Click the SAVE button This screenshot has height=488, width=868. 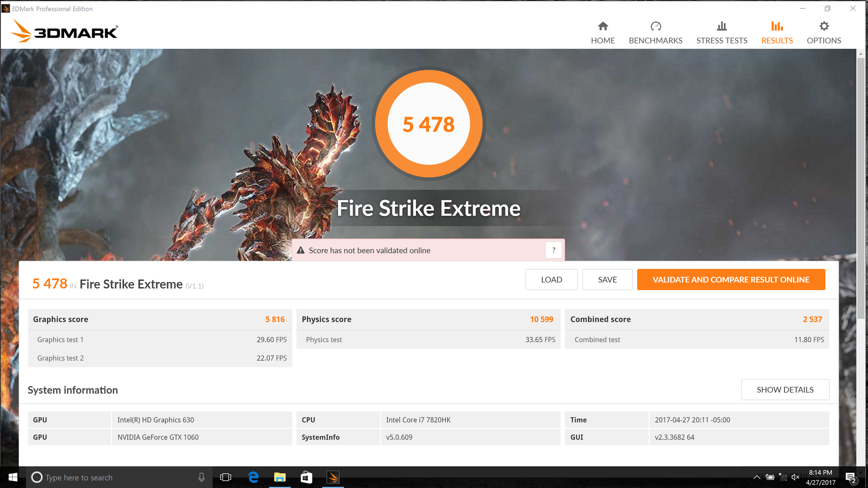[607, 280]
